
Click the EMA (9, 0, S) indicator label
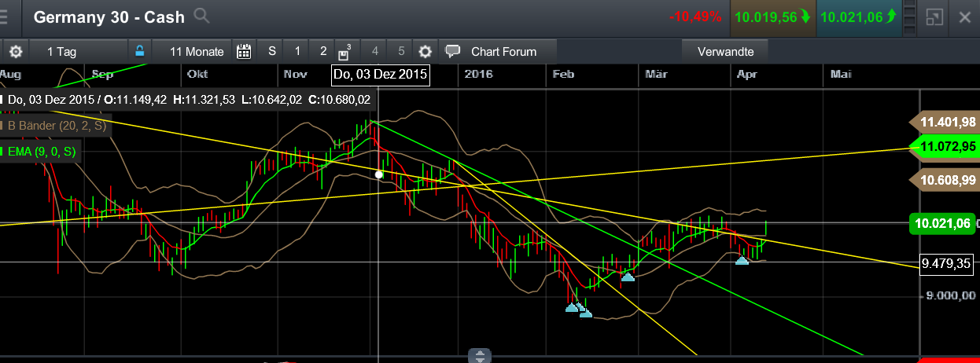click(41, 151)
